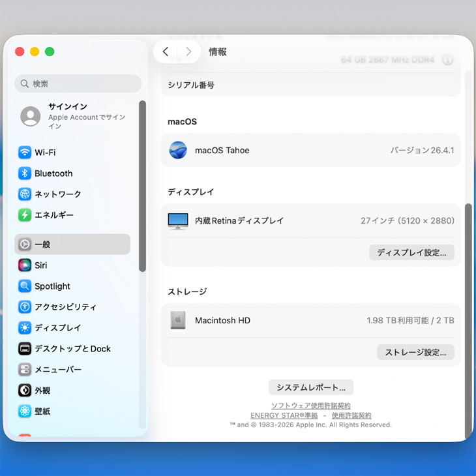Click the 64 GB 2667 MHz DDR4 value
Screen dimensions: 476x476
[x=388, y=60]
